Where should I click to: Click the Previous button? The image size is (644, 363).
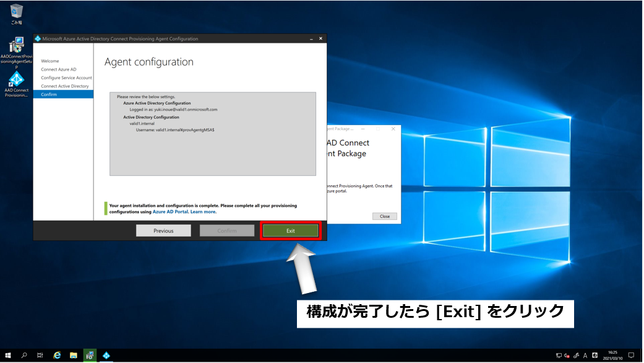pyautogui.click(x=163, y=230)
